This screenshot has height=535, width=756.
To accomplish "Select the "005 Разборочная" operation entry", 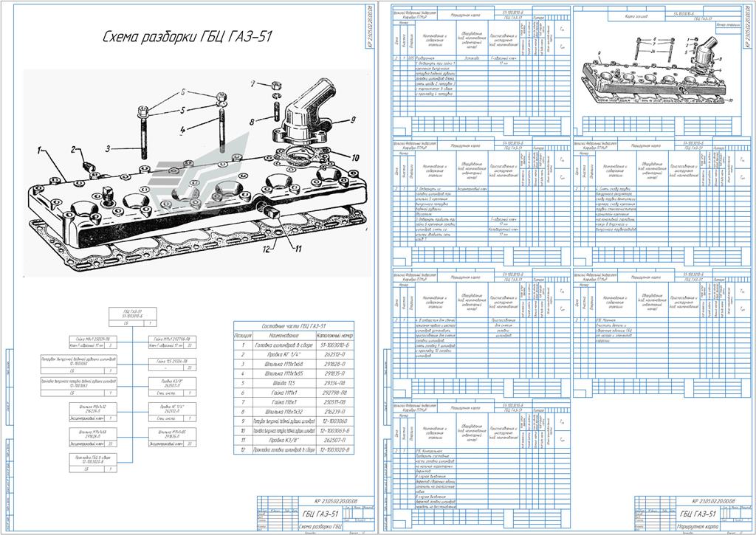I will 425,58.
